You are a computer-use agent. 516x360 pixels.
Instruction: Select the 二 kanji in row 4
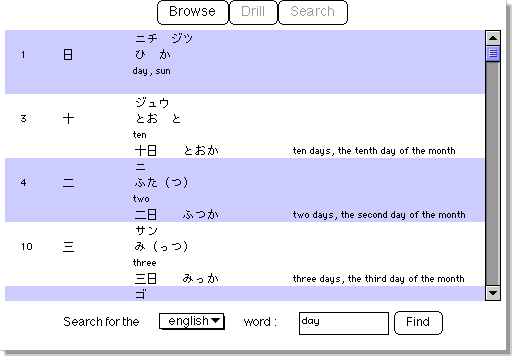coord(68,183)
